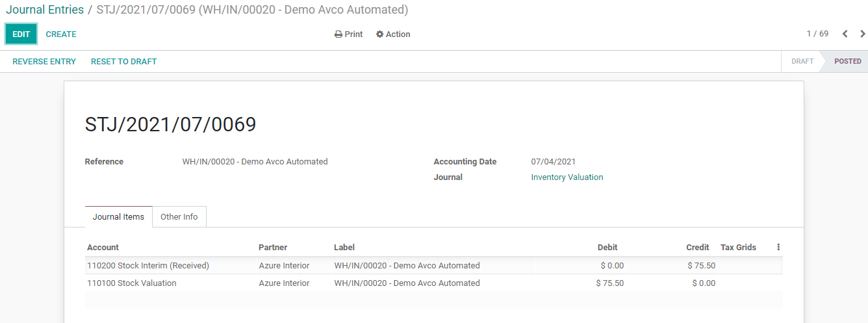Reset the entry to draft

point(123,62)
